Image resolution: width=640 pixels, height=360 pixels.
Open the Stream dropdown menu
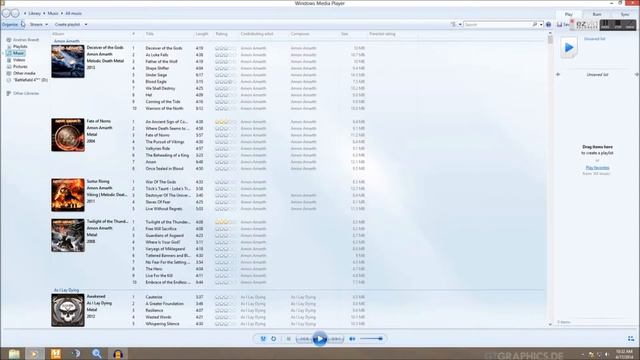tap(38, 24)
